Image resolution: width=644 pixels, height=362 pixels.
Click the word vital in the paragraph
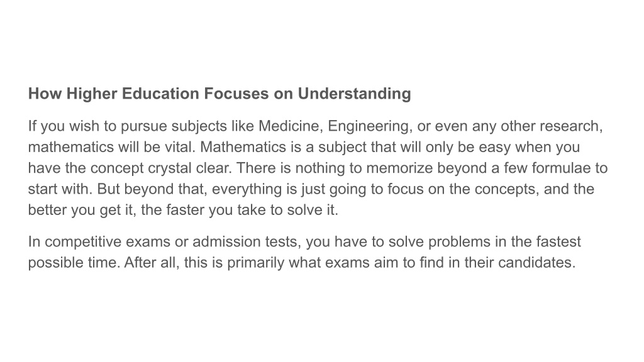[179, 147]
